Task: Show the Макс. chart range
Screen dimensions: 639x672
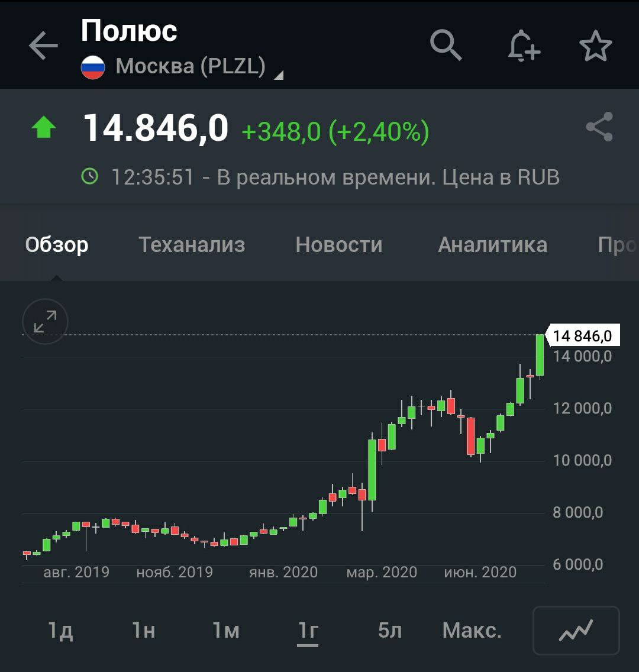Action: [x=472, y=631]
